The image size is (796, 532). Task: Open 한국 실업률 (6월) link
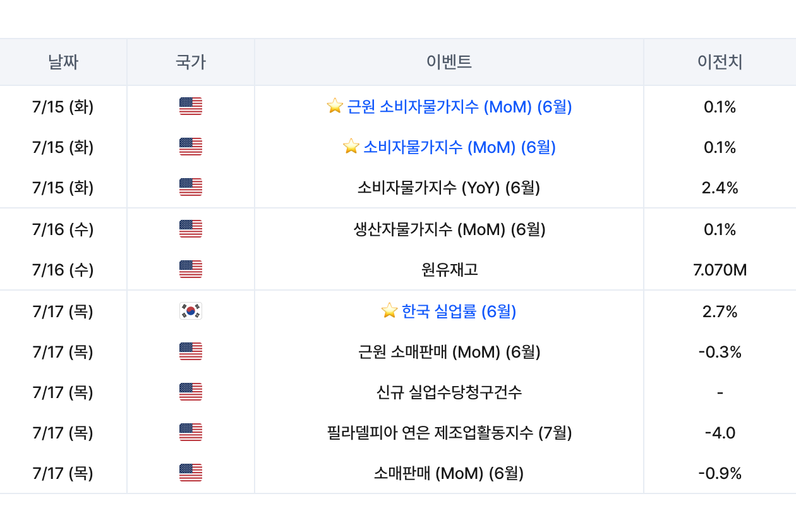click(x=459, y=311)
